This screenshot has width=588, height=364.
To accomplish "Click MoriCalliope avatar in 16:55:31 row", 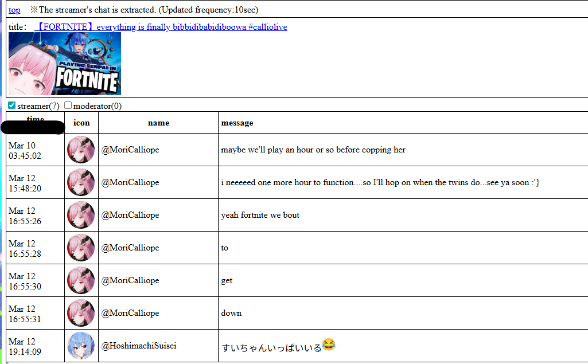I will pos(81,313).
